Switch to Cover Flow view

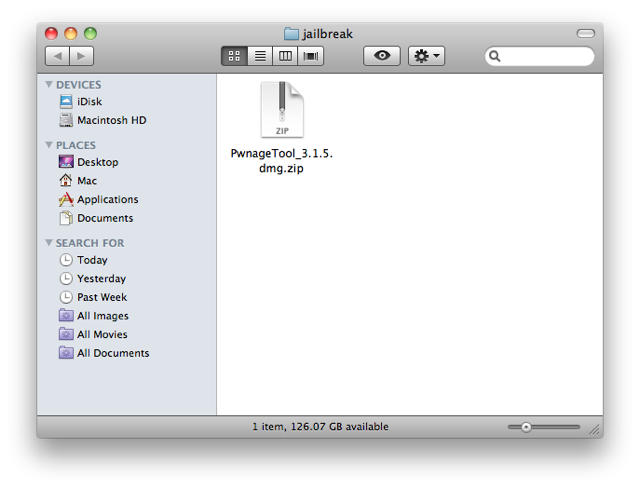(311, 57)
